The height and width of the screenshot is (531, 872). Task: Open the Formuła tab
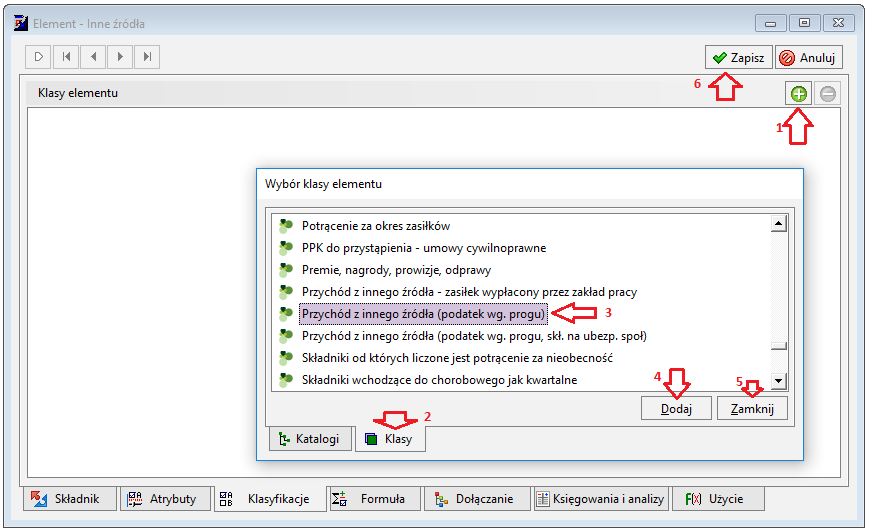(x=374, y=499)
